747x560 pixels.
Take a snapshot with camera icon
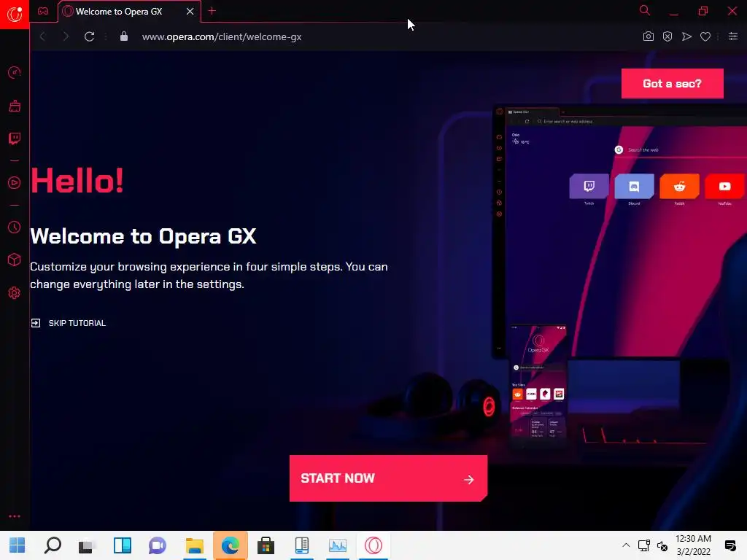pos(648,36)
